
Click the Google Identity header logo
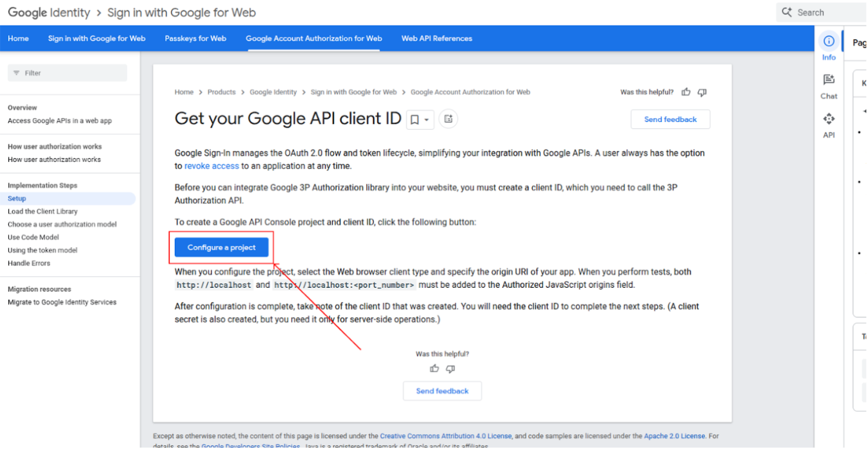pos(49,12)
